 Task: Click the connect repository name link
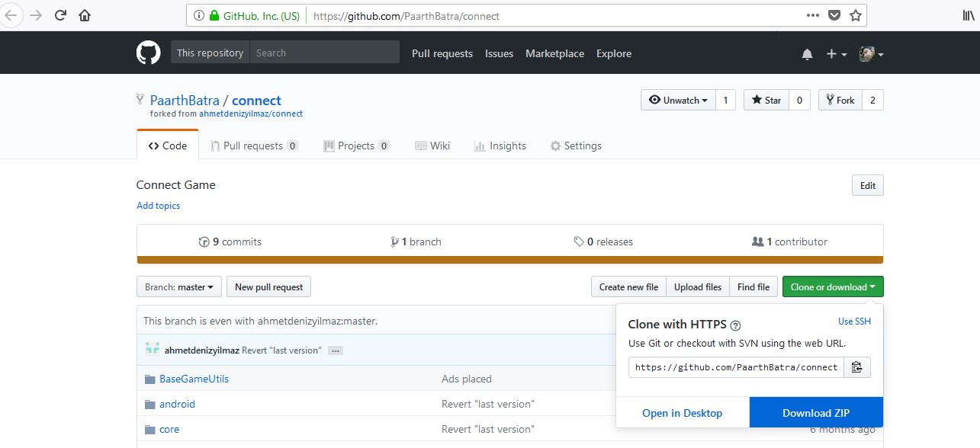(256, 100)
